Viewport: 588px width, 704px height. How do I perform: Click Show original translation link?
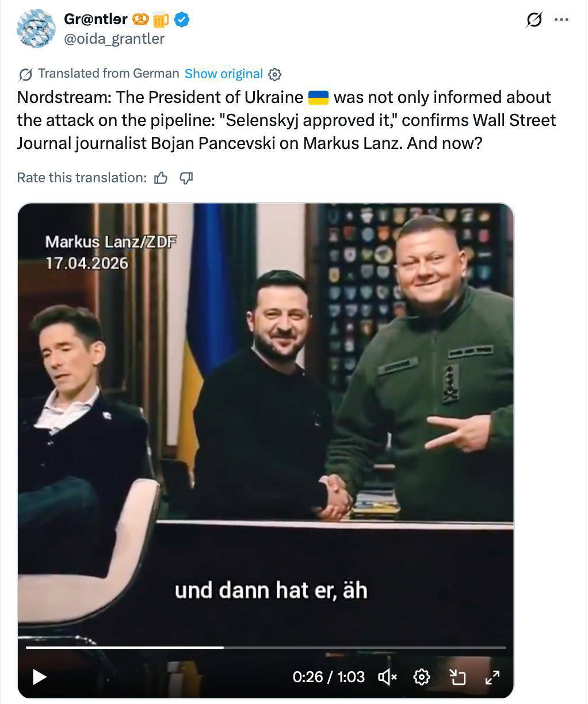224,74
